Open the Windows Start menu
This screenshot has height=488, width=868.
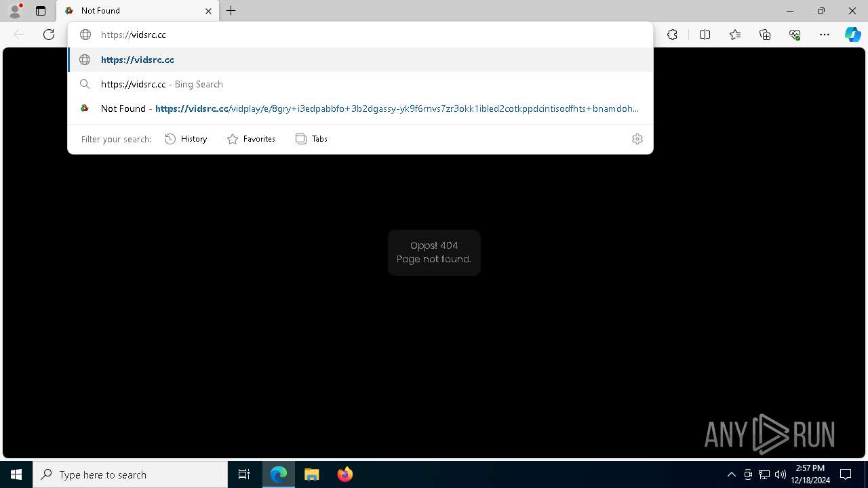coord(16,474)
